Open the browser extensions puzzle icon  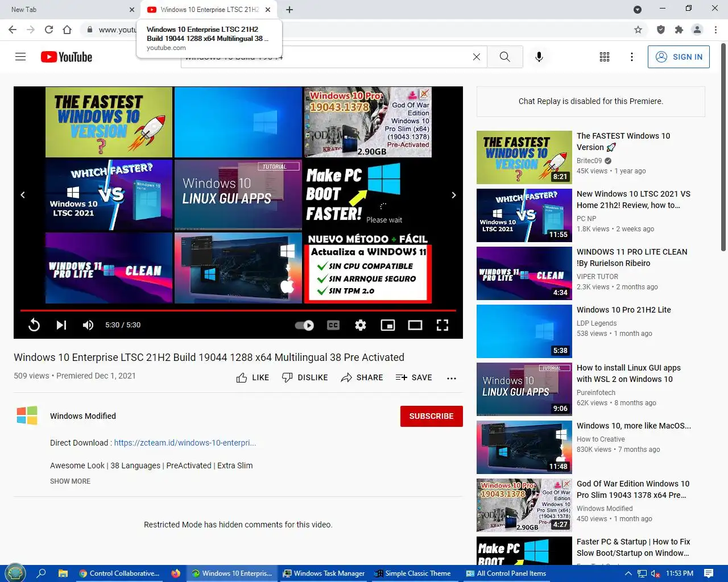pyautogui.click(x=679, y=30)
